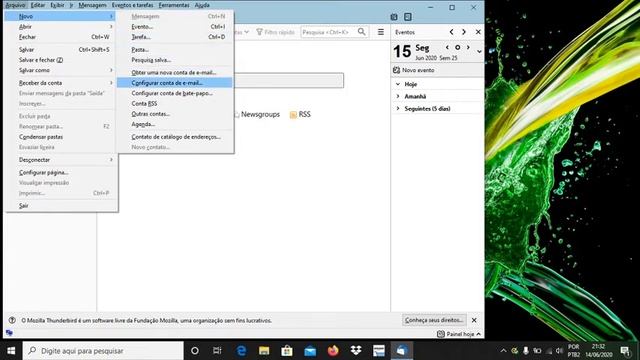Click the info icon in notification bar
This screenshot has height=360, width=640.
click(x=12, y=320)
